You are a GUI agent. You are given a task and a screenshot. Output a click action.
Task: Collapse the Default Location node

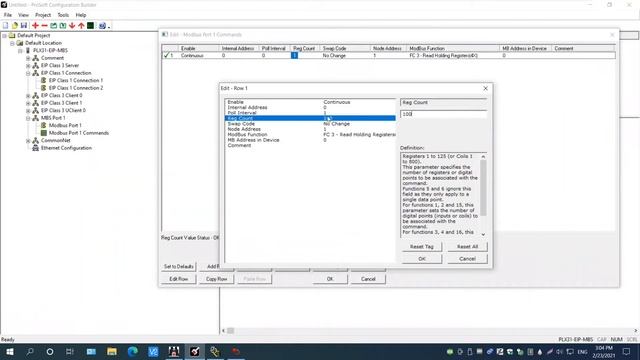point(12,43)
